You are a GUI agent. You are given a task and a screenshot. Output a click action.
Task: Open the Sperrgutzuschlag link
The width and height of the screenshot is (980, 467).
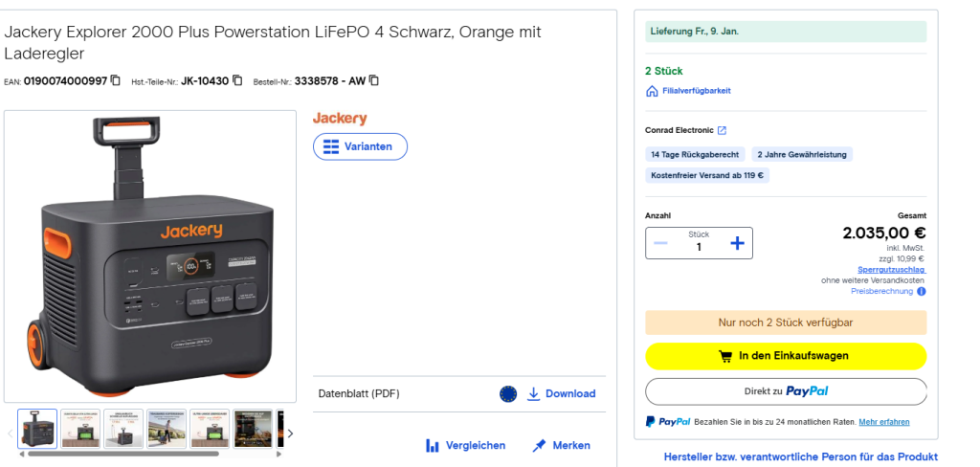point(891,270)
